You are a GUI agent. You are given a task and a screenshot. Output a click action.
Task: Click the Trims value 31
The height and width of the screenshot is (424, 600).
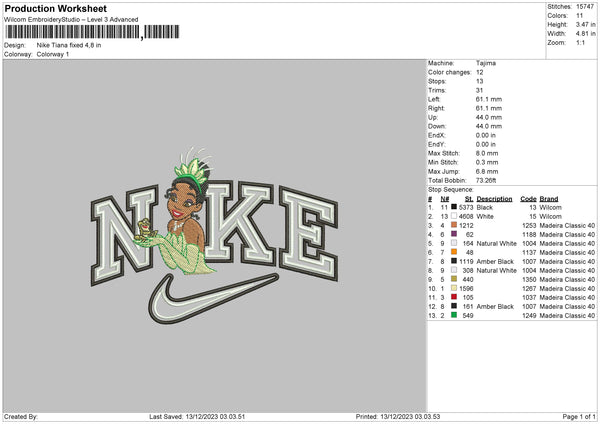click(479, 90)
